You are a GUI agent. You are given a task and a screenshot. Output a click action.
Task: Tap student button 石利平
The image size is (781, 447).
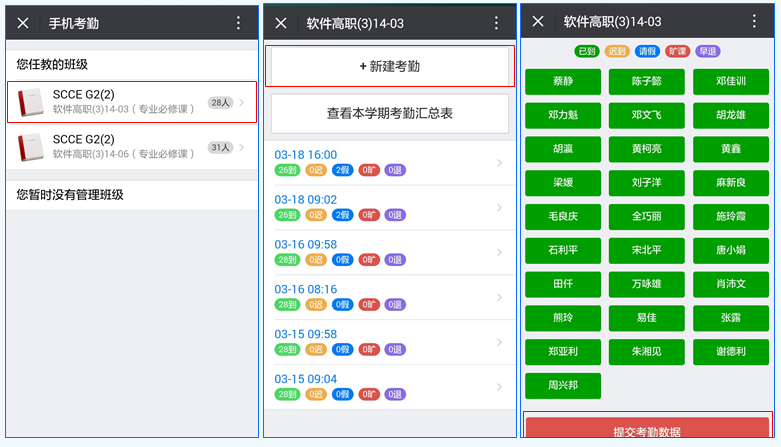click(563, 250)
